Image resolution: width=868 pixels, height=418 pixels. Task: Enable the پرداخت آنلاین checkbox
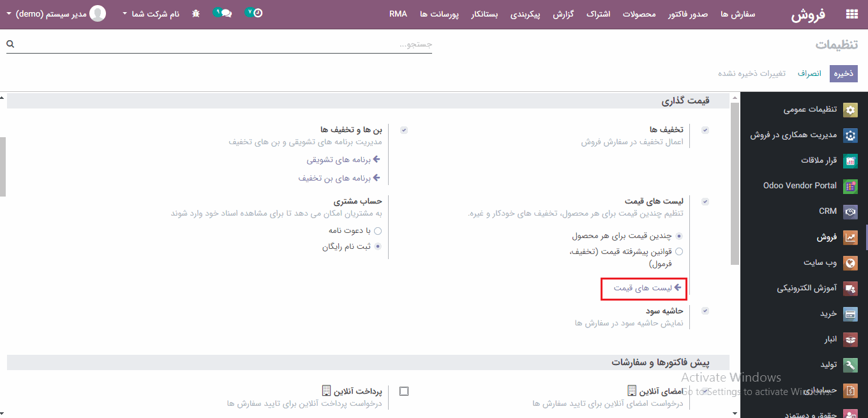(x=403, y=391)
